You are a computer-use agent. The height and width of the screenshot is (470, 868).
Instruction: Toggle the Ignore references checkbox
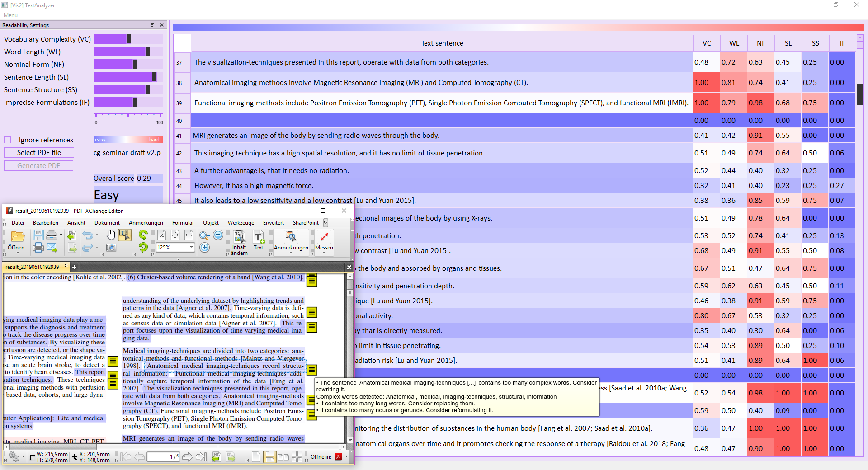(8, 140)
